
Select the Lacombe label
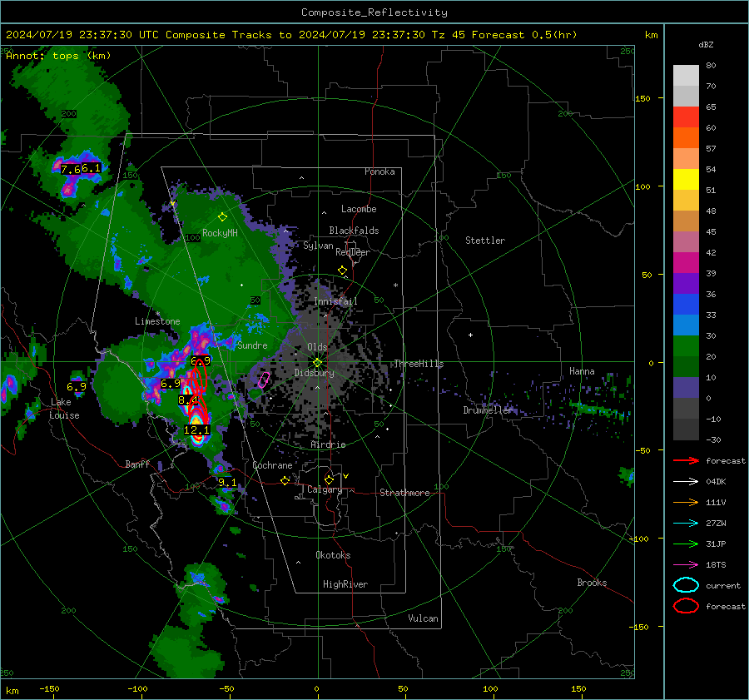pyautogui.click(x=359, y=209)
